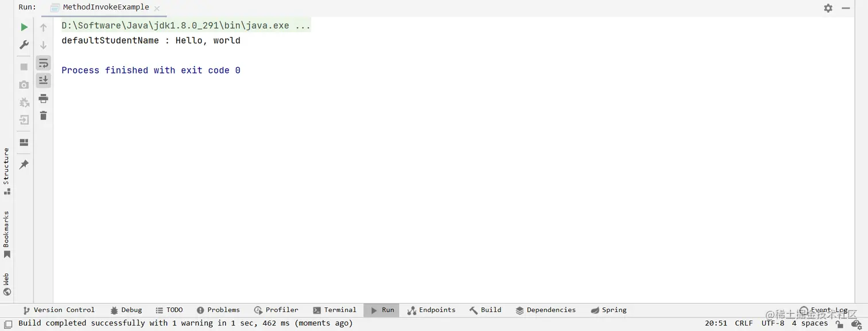Click the stop process square icon
This screenshot has height=331, width=868.
pos(24,67)
